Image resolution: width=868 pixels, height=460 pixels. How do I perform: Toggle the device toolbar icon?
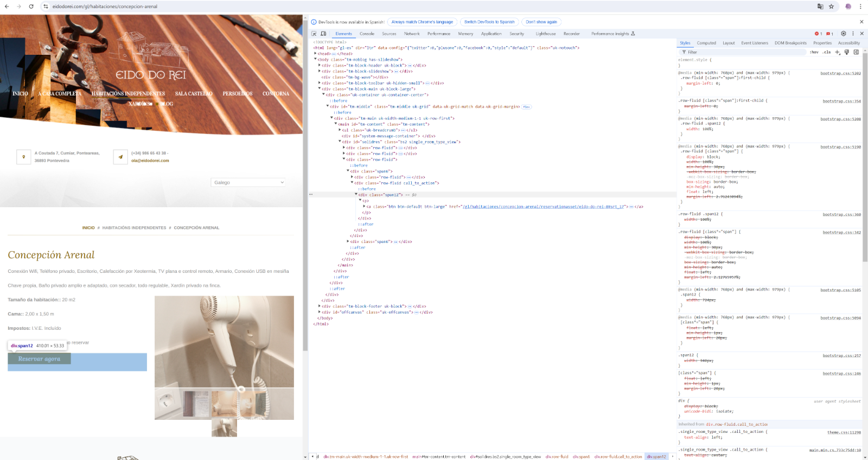(x=323, y=34)
